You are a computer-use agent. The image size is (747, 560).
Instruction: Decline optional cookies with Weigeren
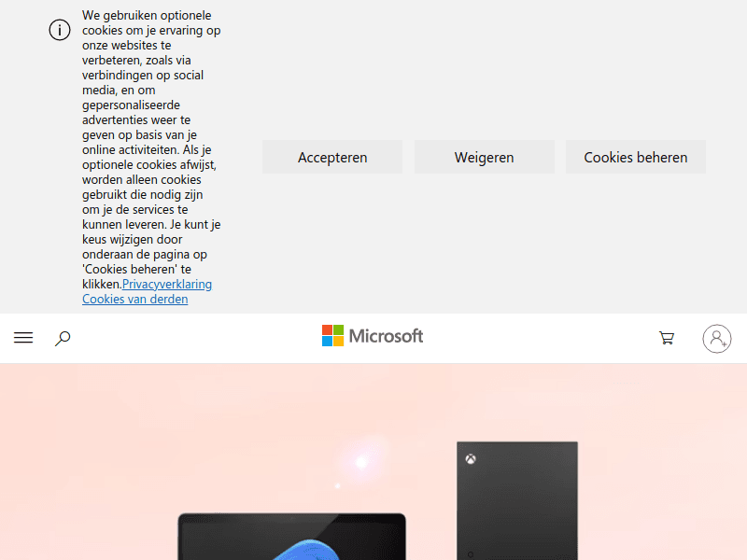(484, 157)
